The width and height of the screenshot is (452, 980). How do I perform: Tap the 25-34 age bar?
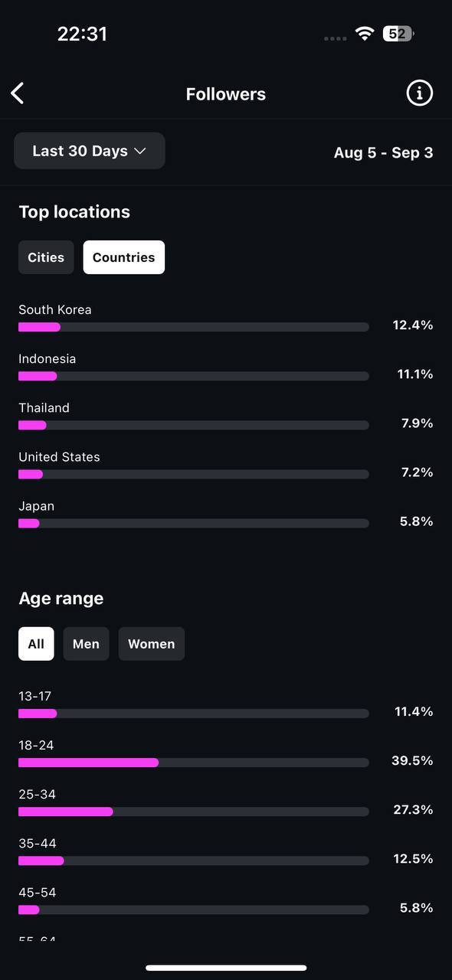(194, 812)
